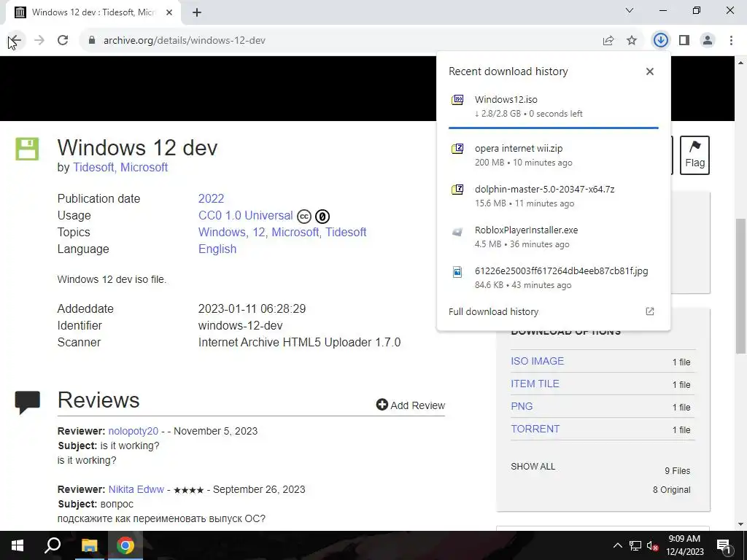Download the TORRENT file
This screenshot has height=560, width=747.
coord(535,429)
